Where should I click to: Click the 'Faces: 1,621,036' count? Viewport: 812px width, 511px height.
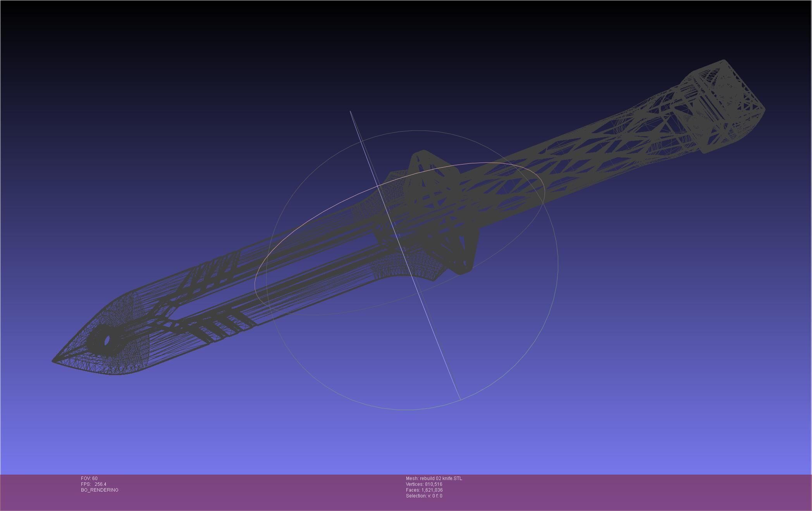pyautogui.click(x=424, y=490)
